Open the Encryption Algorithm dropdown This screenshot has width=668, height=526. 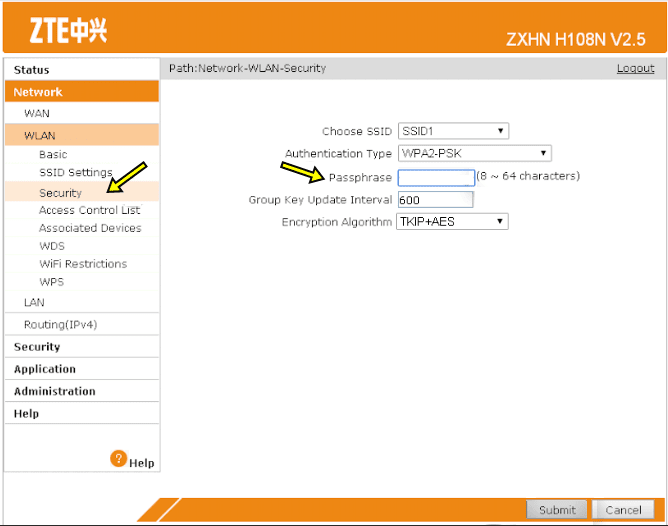coord(452,221)
